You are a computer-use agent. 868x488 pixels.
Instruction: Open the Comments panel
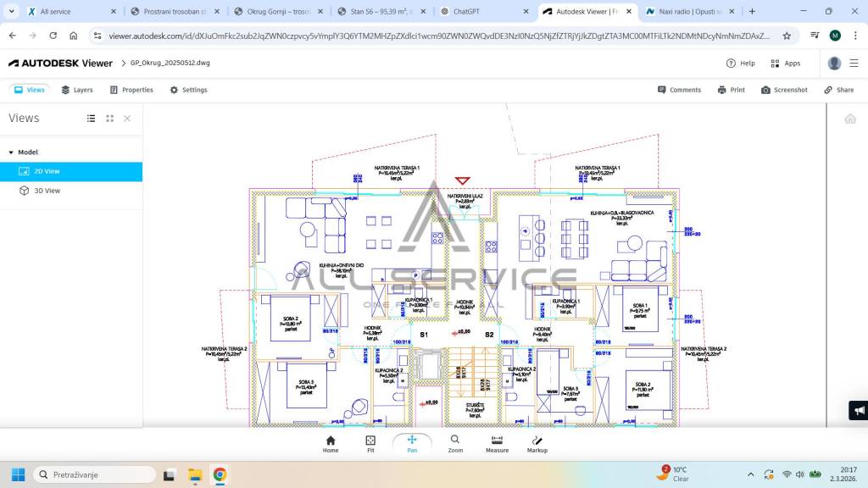point(678,90)
